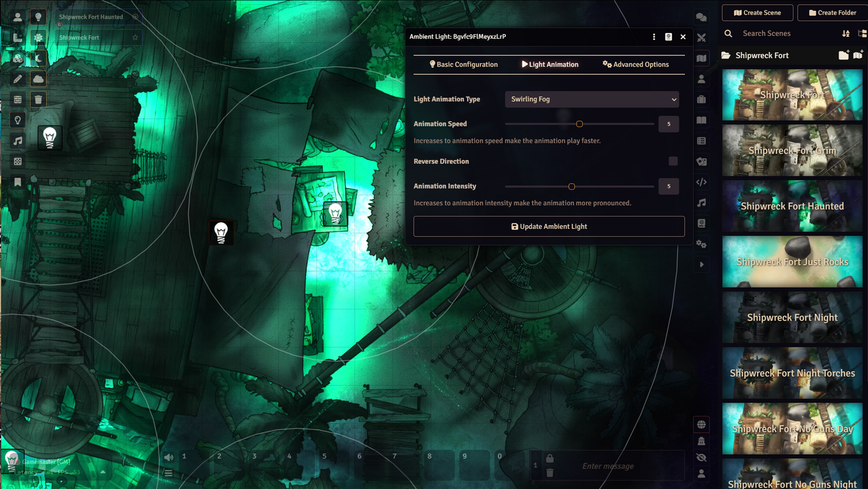Switch to the Basic Configuration tab
This screenshot has height=489, width=868.
pyautogui.click(x=463, y=64)
